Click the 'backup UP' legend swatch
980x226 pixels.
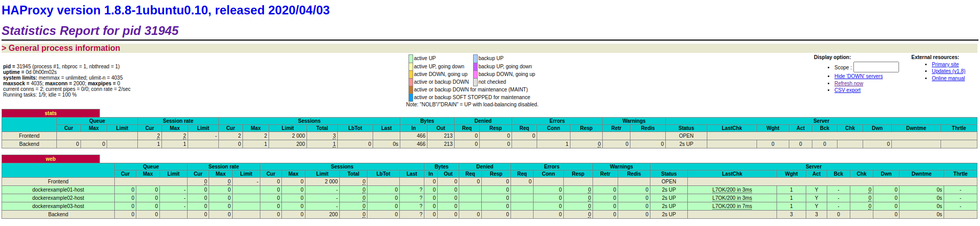[x=475, y=59]
